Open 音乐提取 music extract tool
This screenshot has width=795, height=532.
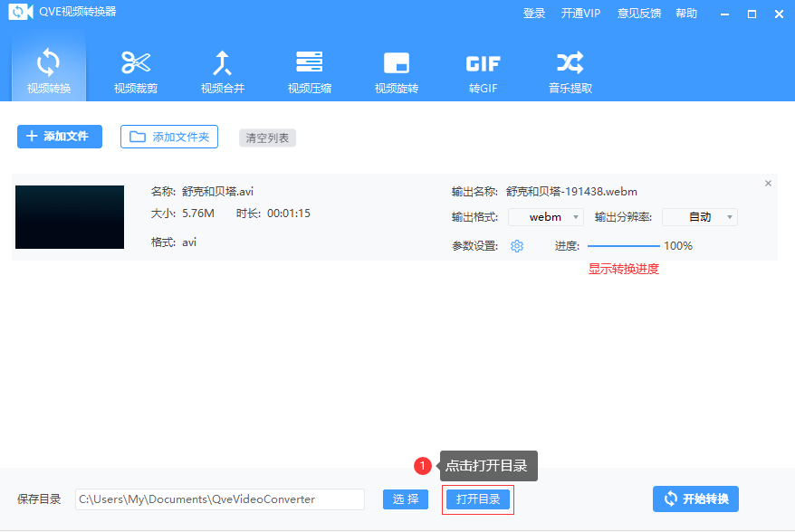coord(570,72)
